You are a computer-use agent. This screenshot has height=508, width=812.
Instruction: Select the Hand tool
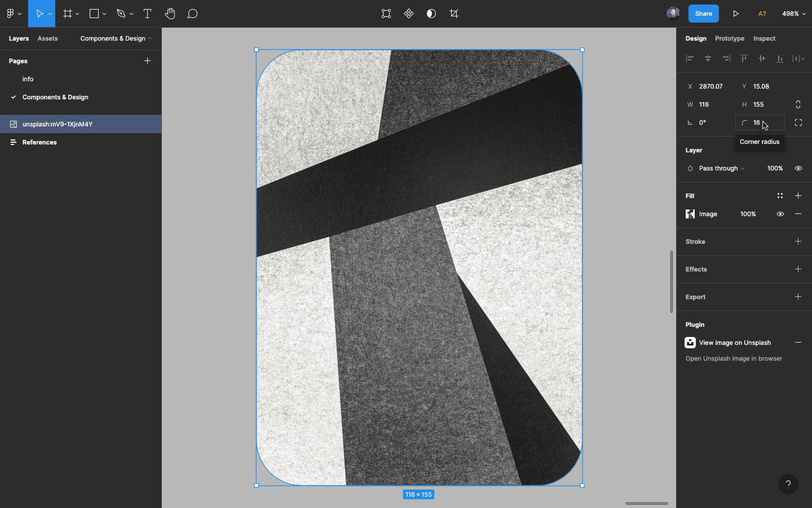click(x=170, y=14)
